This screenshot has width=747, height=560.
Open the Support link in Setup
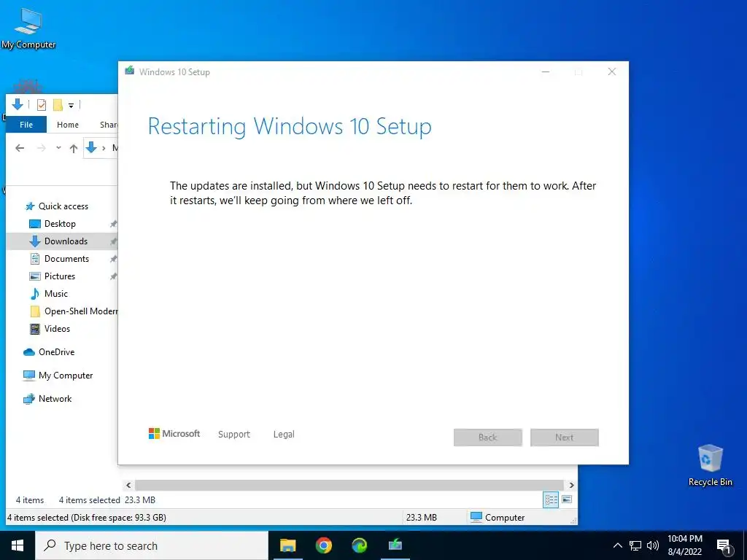tap(234, 435)
